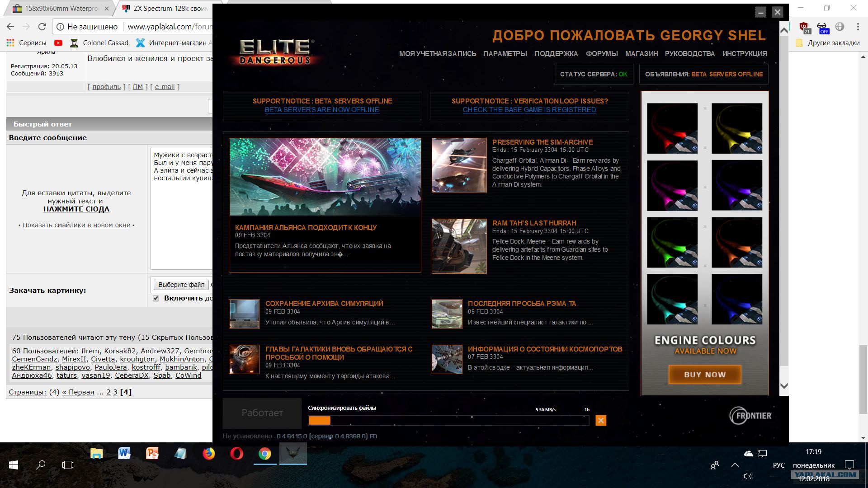Image resolution: width=868 pixels, height=488 pixels.
Task: Open the 'Другие закладки' bookmarks folder
Action: click(x=828, y=43)
